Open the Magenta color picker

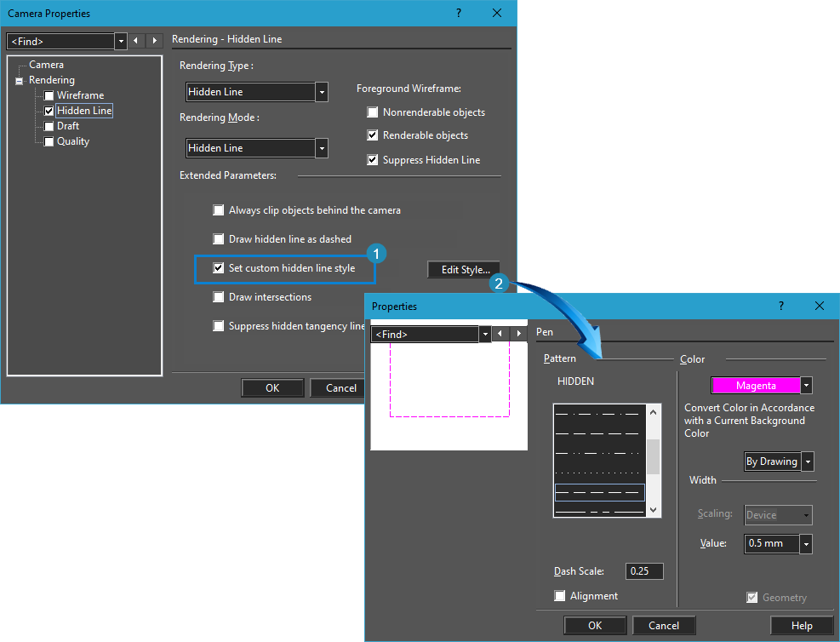[807, 386]
